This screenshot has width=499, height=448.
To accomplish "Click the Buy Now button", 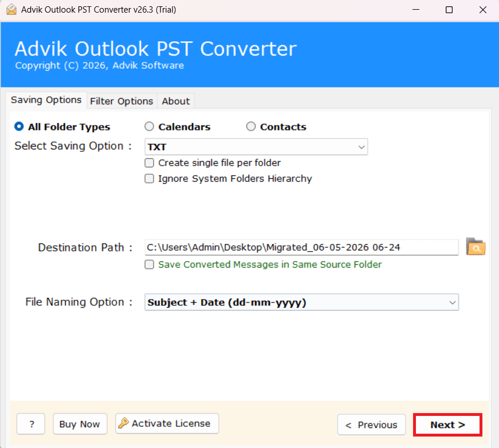I will [80, 424].
